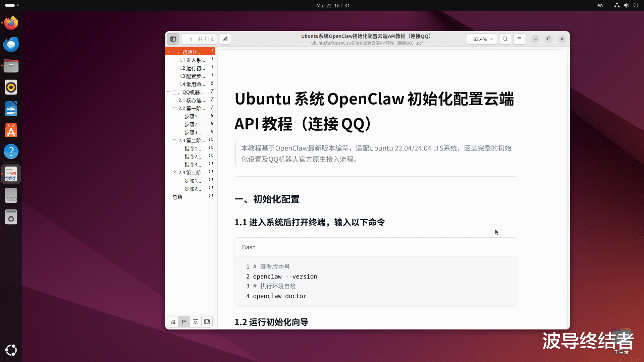Select 2.1 核心信 outline item
Screen dimensions: 644x362
192,100
